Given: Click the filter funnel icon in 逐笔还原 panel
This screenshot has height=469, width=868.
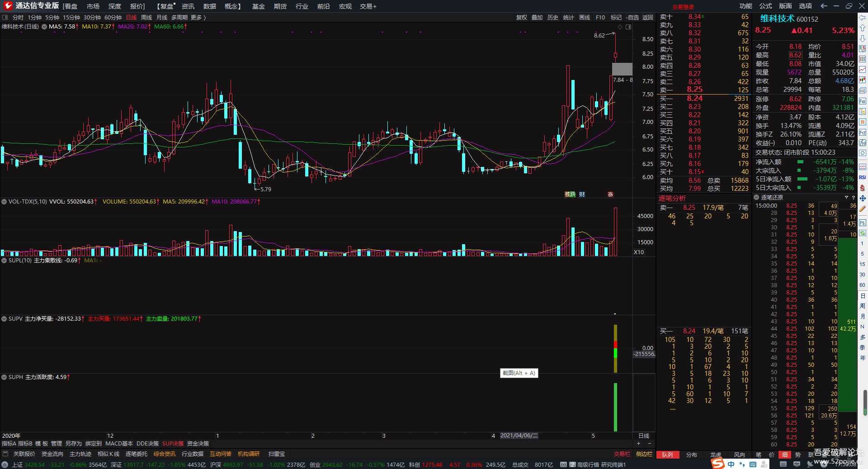Looking at the screenshot, I should (x=846, y=198).
